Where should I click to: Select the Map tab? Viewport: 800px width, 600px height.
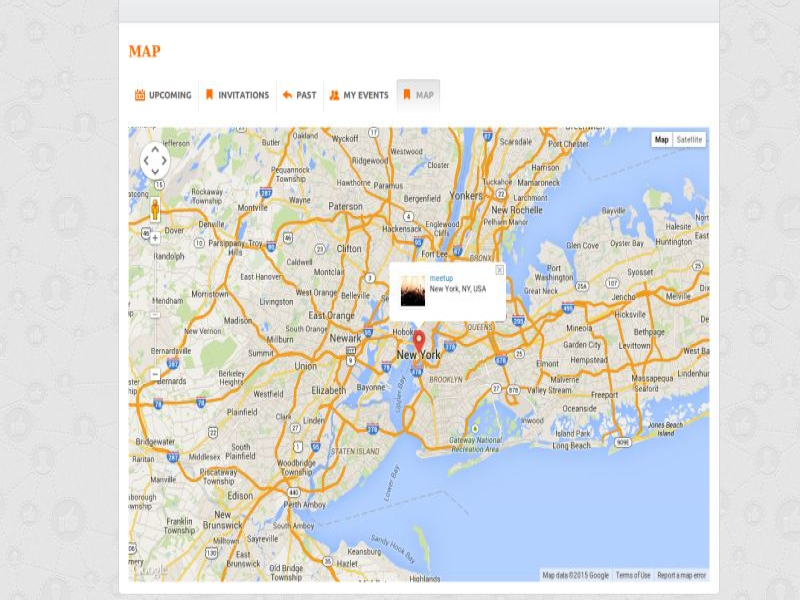(418, 96)
